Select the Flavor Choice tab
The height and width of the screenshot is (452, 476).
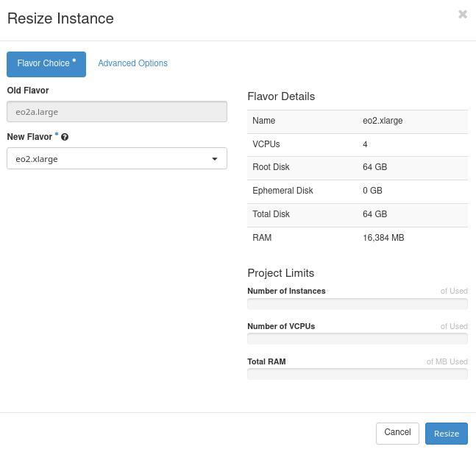point(46,64)
